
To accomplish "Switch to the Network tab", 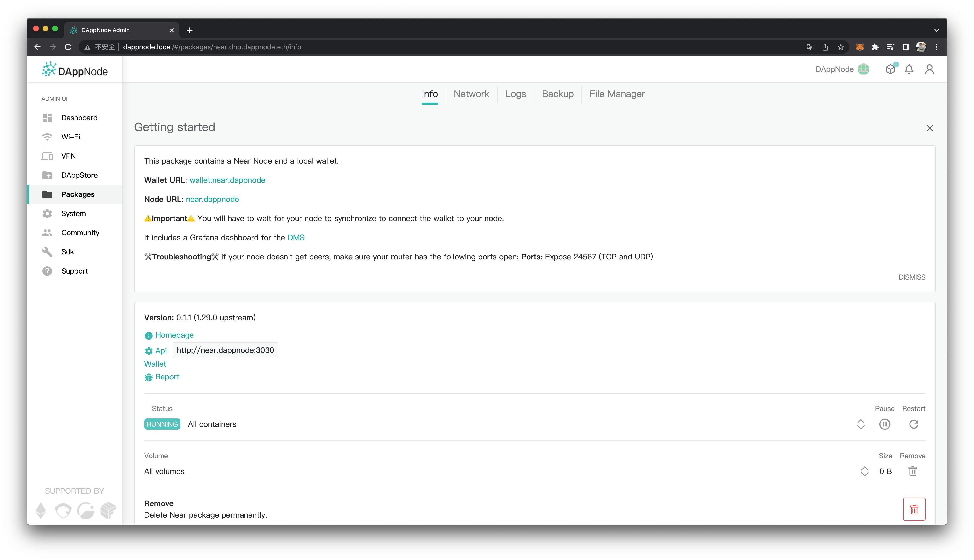I will (471, 94).
